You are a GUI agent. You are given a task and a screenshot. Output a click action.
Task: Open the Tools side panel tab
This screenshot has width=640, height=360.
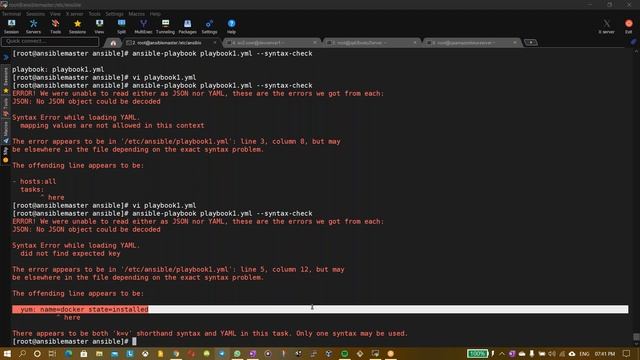click(x=6, y=107)
